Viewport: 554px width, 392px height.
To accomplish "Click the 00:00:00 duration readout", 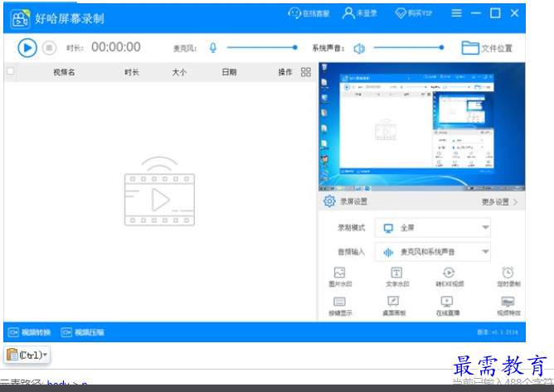I will coord(116,47).
